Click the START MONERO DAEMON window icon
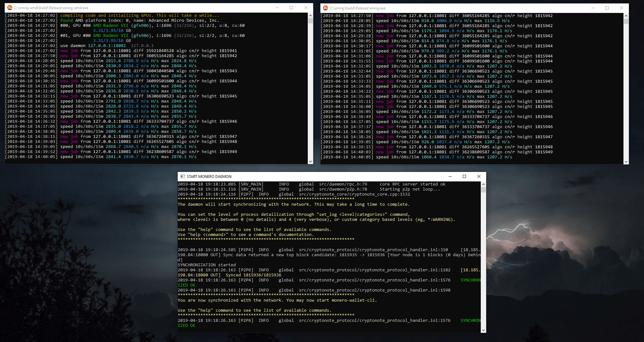 click(x=182, y=176)
